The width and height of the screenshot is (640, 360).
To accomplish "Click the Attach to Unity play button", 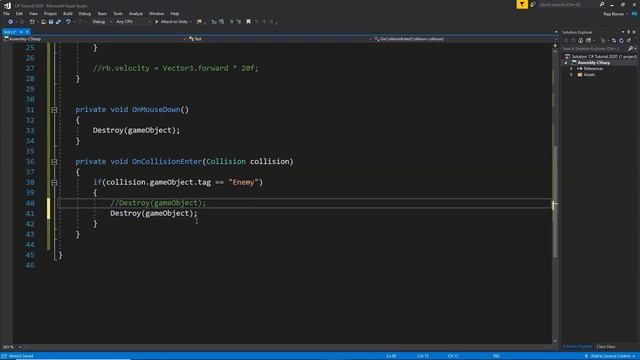I will (156, 22).
